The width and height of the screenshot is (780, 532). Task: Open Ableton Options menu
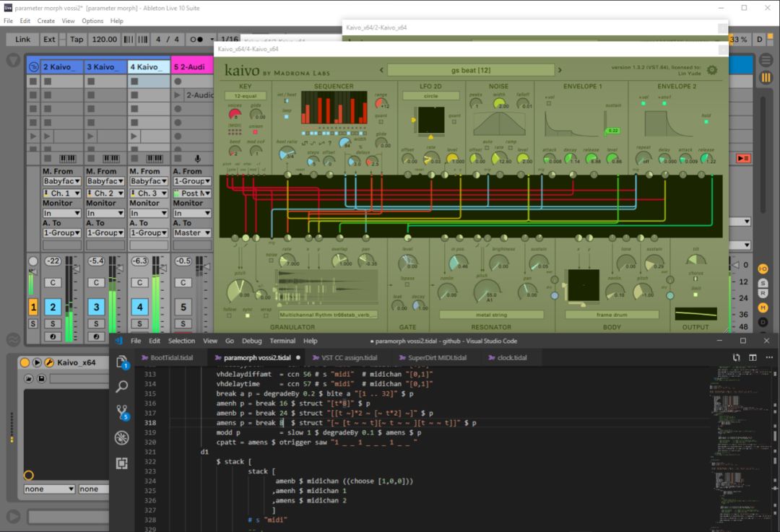coord(92,21)
